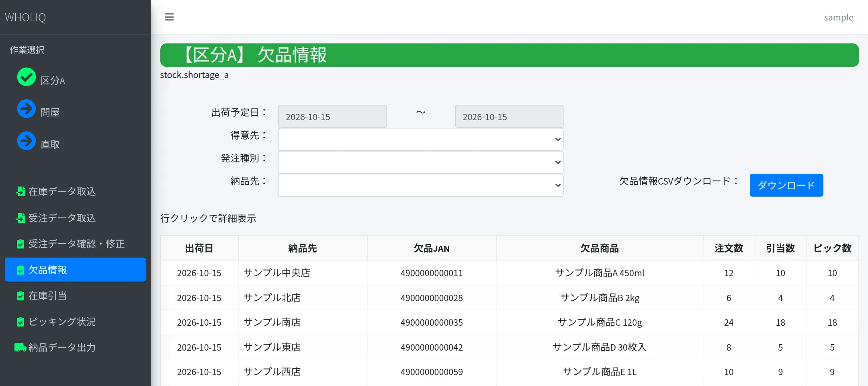Open the 発注種別 dropdown
The height and width of the screenshot is (386, 868).
click(x=420, y=162)
